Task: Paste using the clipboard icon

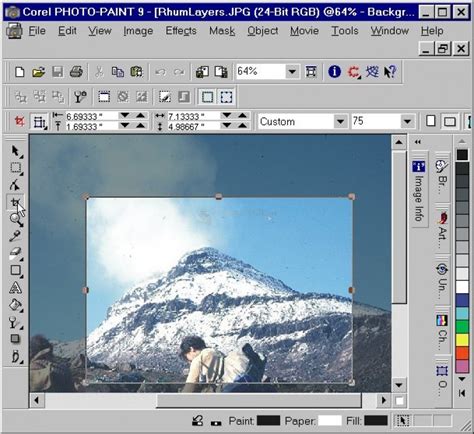Action: (x=136, y=72)
